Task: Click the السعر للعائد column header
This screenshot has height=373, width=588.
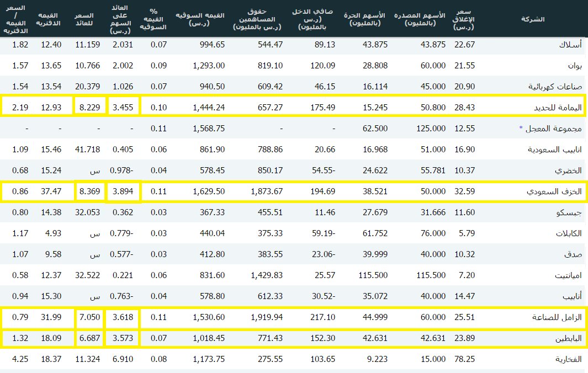Action: 83,19
